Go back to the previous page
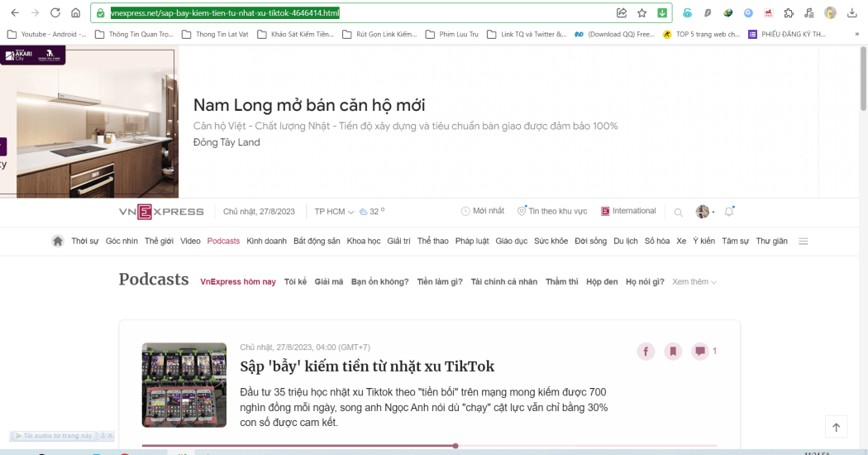868x455 pixels. pyautogui.click(x=15, y=12)
